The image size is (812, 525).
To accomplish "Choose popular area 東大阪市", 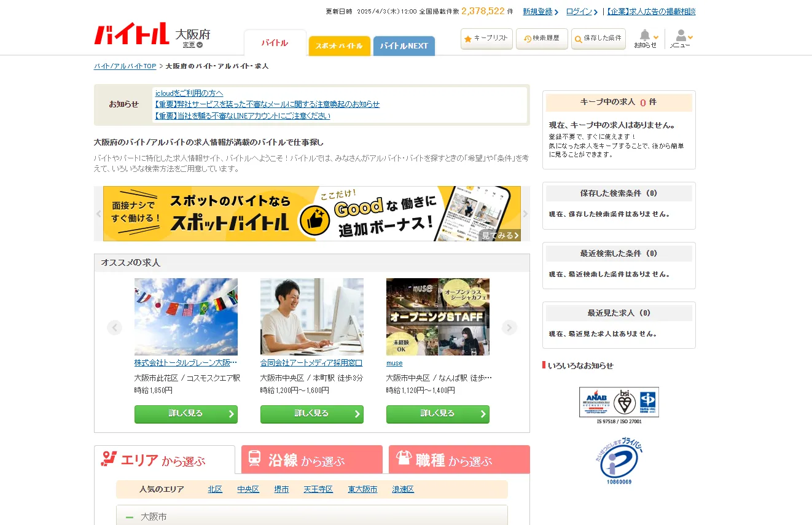I will 362,489.
